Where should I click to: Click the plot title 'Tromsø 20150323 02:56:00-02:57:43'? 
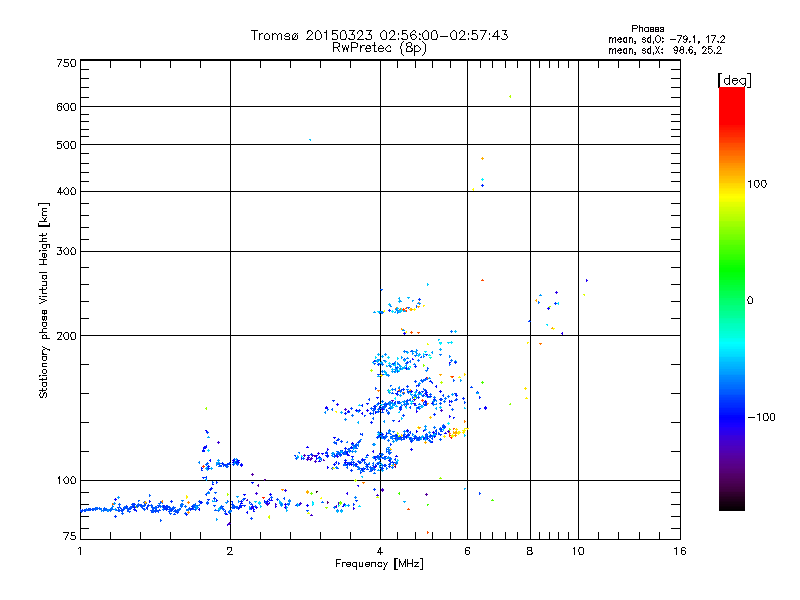pyautogui.click(x=379, y=35)
